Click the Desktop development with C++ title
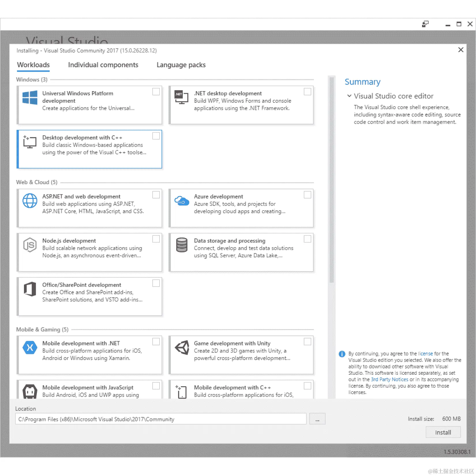The width and height of the screenshot is (476, 476). click(82, 138)
